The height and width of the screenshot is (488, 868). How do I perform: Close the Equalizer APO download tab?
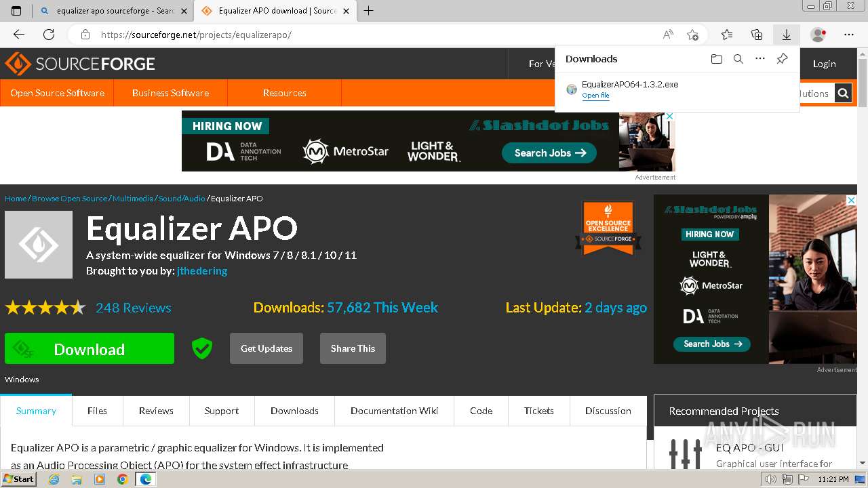coord(347,11)
